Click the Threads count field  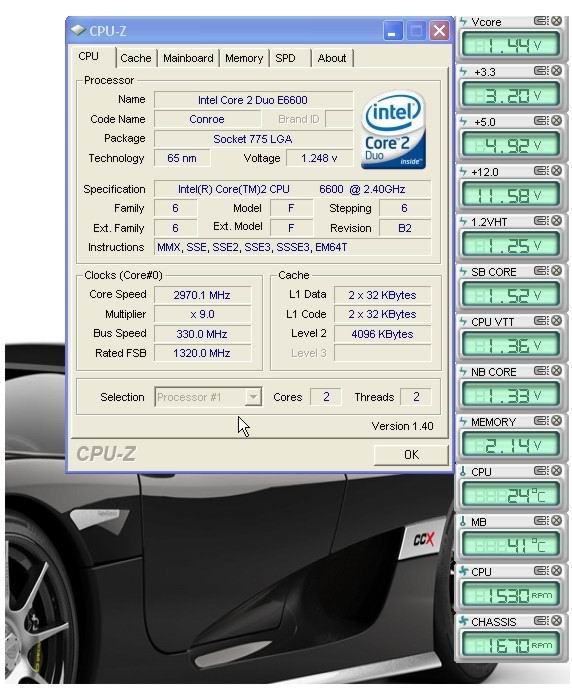click(416, 397)
